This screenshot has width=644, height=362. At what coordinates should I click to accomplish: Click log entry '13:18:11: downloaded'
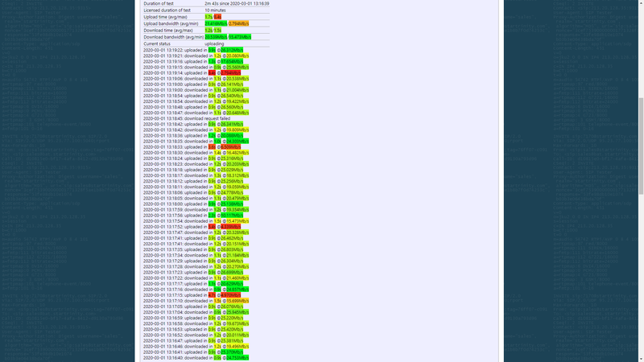click(x=196, y=187)
